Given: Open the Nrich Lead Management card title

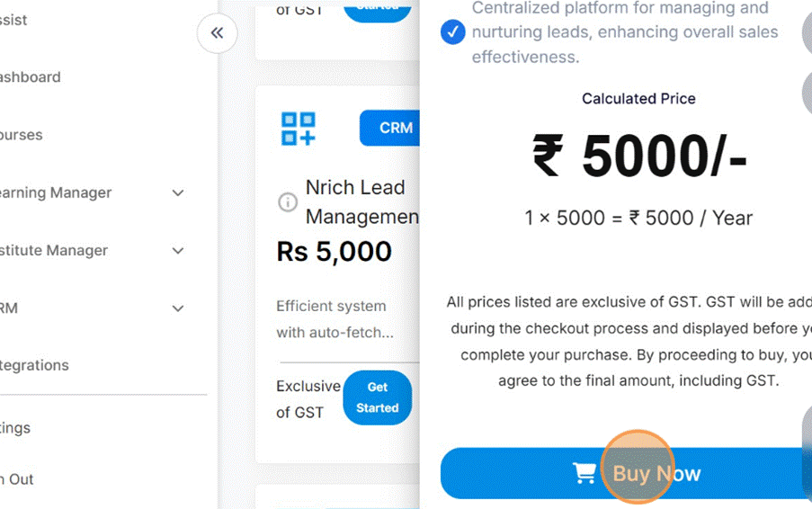Looking at the screenshot, I should coord(360,202).
